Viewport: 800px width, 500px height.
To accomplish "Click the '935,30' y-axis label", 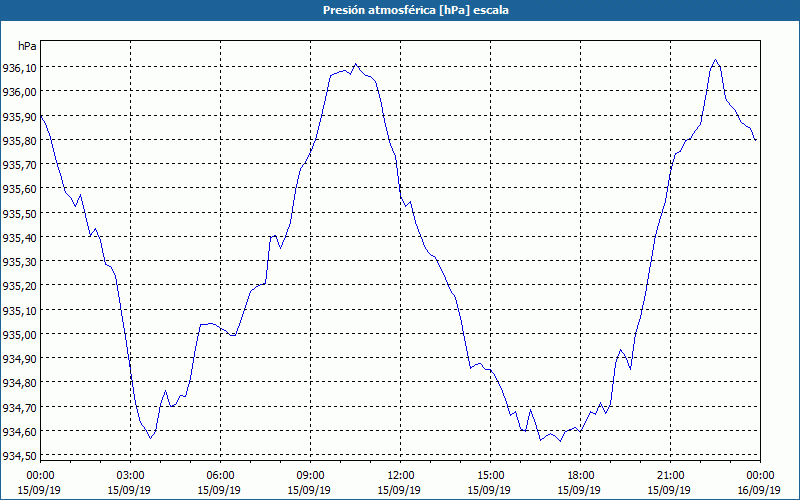I will [19, 261].
